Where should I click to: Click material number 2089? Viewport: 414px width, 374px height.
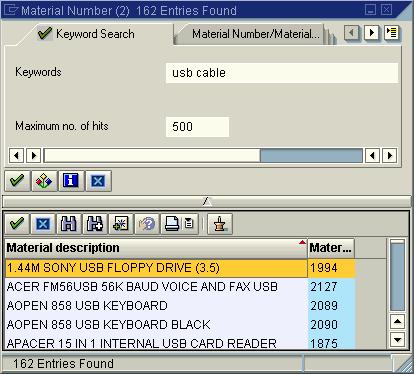point(331,306)
